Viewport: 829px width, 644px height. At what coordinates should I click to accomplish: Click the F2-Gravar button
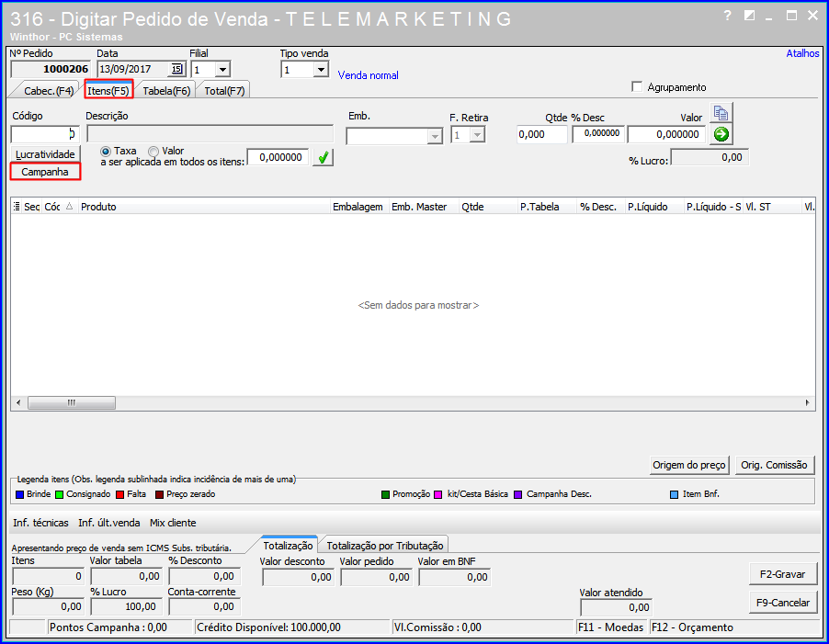click(782, 574)
